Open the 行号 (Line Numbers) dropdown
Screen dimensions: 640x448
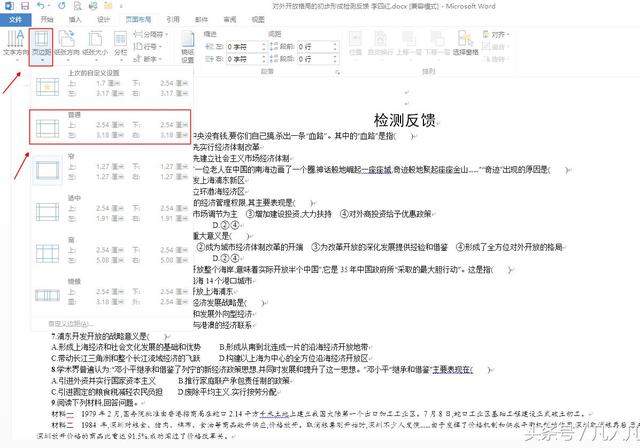pos(148,47)
